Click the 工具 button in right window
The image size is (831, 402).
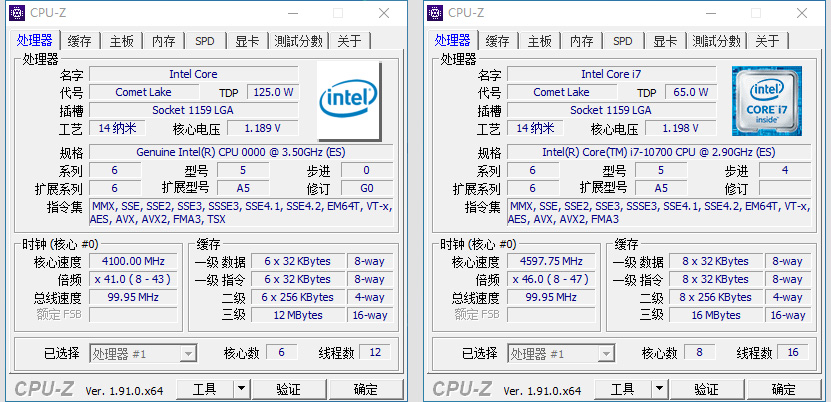click(622, 389)
